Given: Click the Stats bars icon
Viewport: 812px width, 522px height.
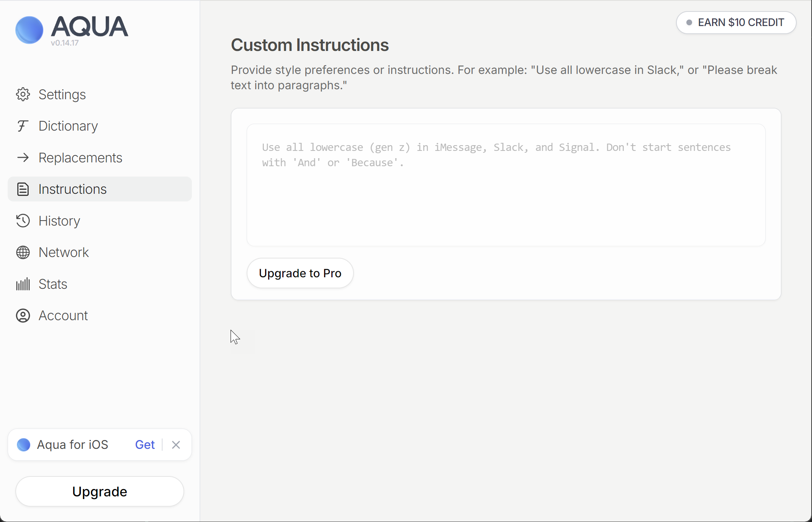Looking at the screenshot, I should click(23, 284).
